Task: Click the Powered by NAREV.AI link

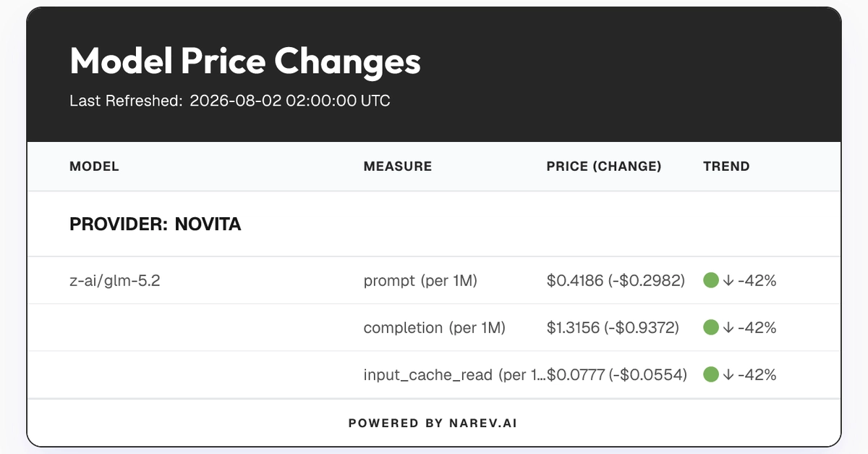Action: [x=433, y=423]
